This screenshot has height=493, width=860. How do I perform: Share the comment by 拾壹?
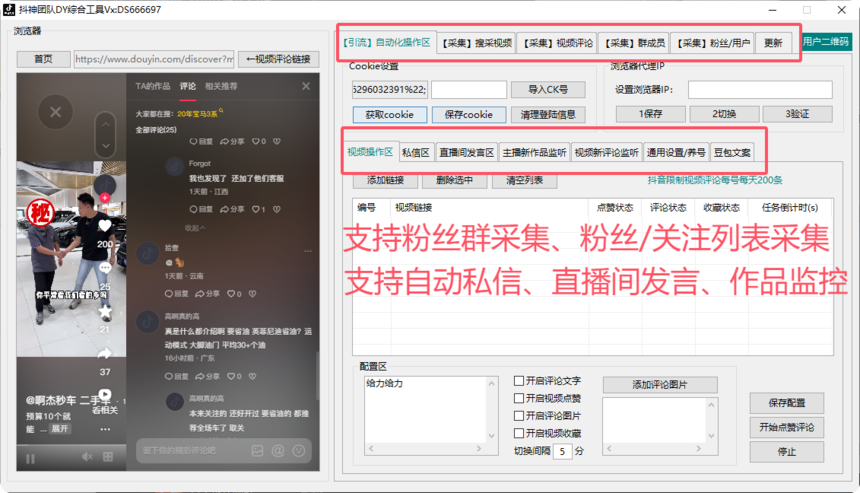point(207,293)
